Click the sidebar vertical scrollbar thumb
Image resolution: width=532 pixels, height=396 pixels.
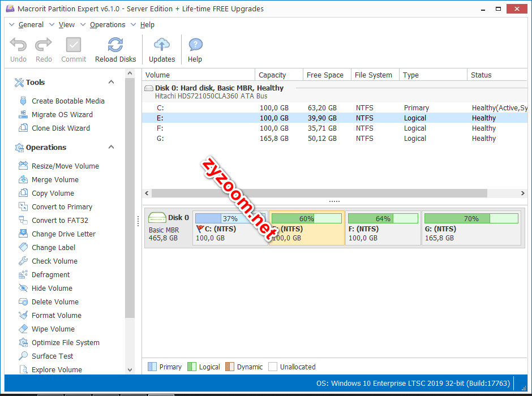pos(130,197)
